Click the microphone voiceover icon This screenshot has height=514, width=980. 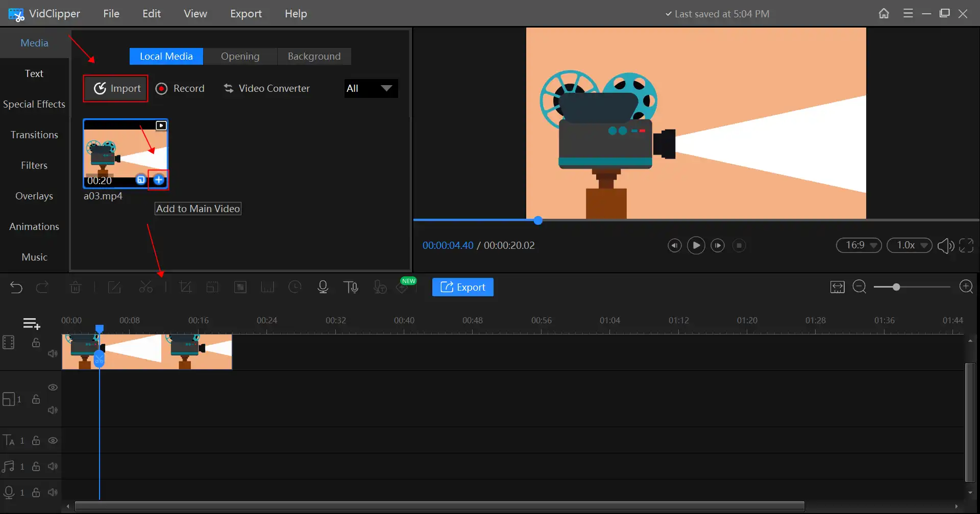click(x=323, y=287)
